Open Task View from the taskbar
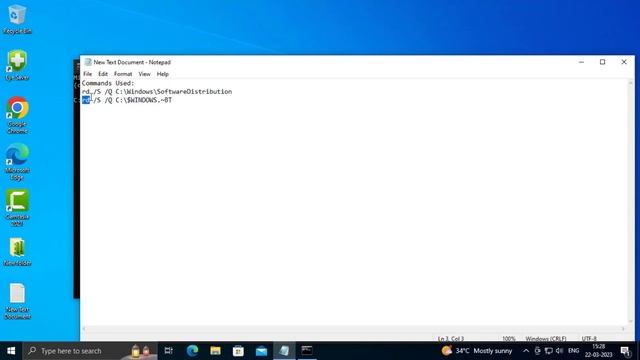Screen dimensions: 640x360 168,351
